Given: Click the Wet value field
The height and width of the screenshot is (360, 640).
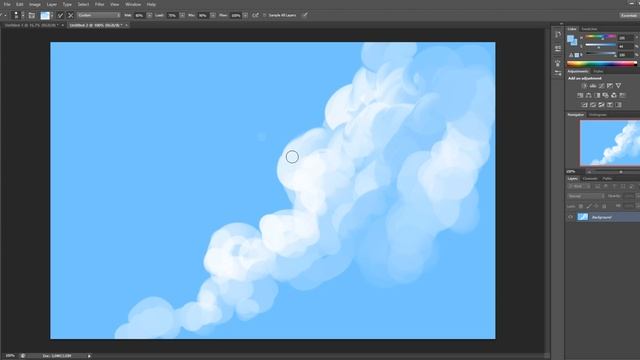Looking at the screenshot, I should point(140,15).
